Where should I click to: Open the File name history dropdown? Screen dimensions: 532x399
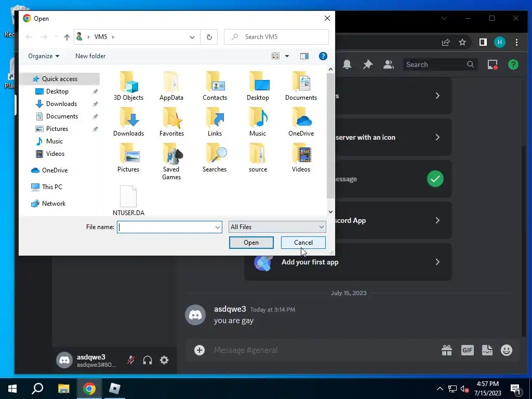click(x=218, y=227)
